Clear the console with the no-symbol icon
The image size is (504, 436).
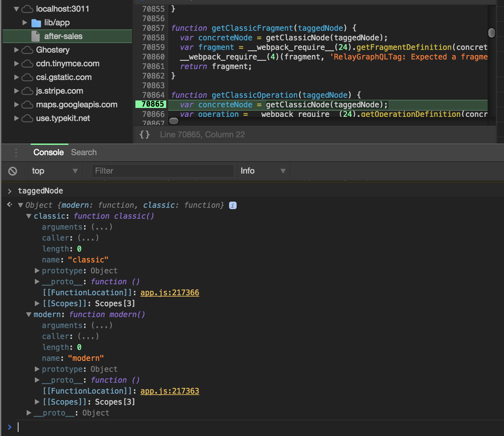tap(13, 171)
